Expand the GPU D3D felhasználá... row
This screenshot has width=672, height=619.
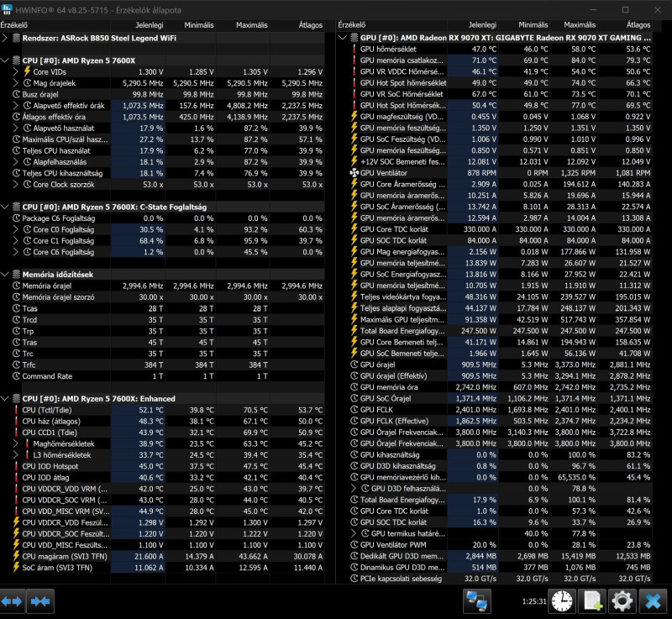(x=354, y=488)
